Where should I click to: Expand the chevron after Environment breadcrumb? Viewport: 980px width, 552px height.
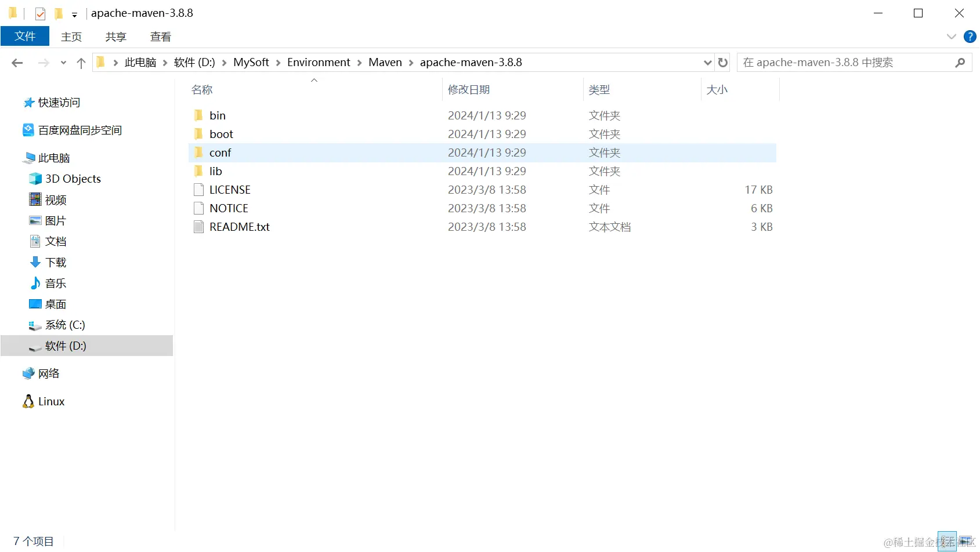tap(359, 63)
